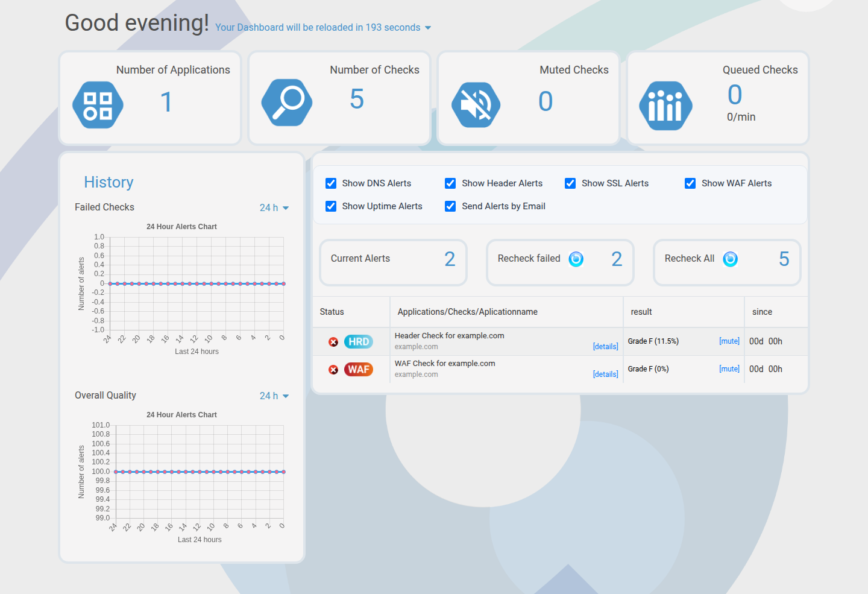Expand the dashboard reload countdown dropdown
The height and width of the screenshot is (594, 868).
(x=428, y=27)
